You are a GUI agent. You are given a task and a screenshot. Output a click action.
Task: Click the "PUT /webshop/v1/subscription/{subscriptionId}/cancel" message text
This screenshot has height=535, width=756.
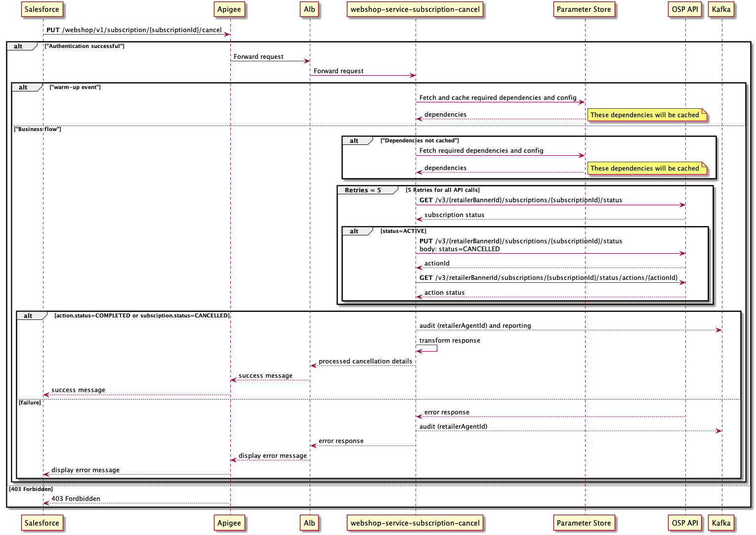(134, 30)
